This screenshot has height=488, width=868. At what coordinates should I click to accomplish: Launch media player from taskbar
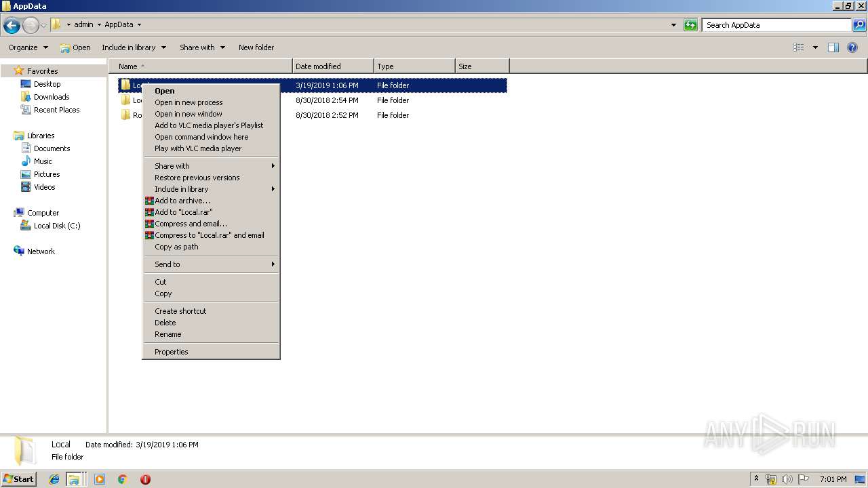click(100, 479)
